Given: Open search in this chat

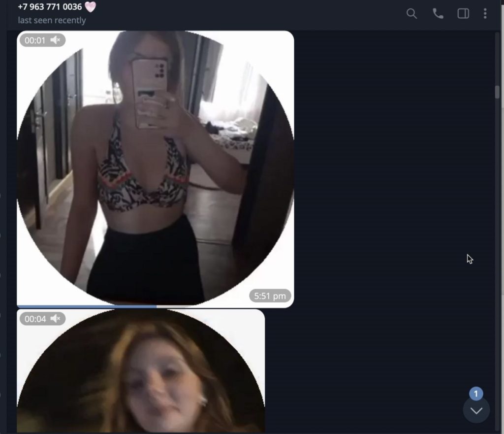Looking at the screenshot, I should (411, 14).
